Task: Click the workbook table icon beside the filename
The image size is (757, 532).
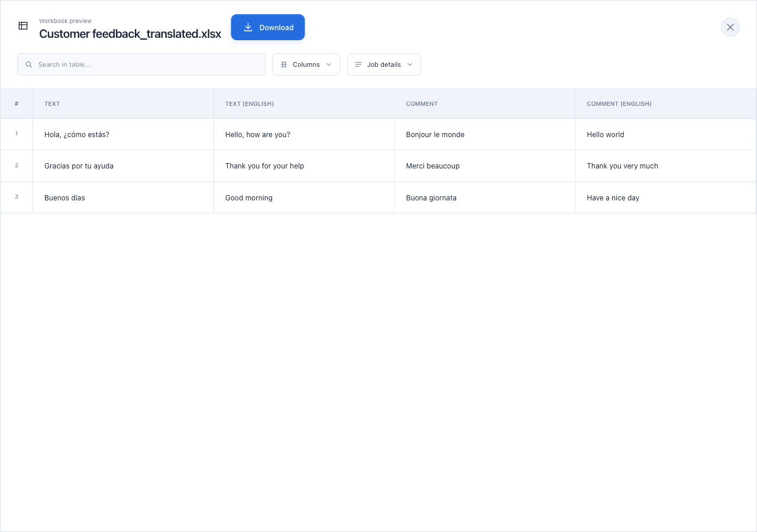Action: coord(23,26)
